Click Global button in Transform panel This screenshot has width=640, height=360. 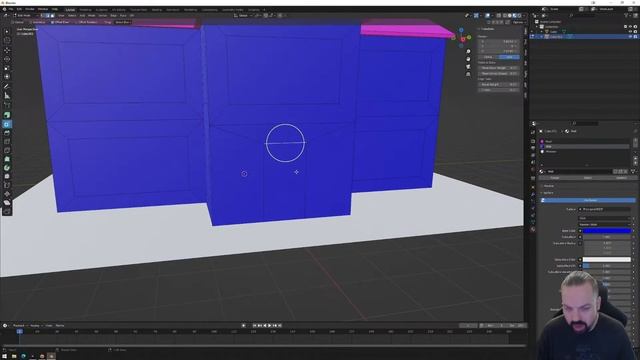(x=489, y=57)
